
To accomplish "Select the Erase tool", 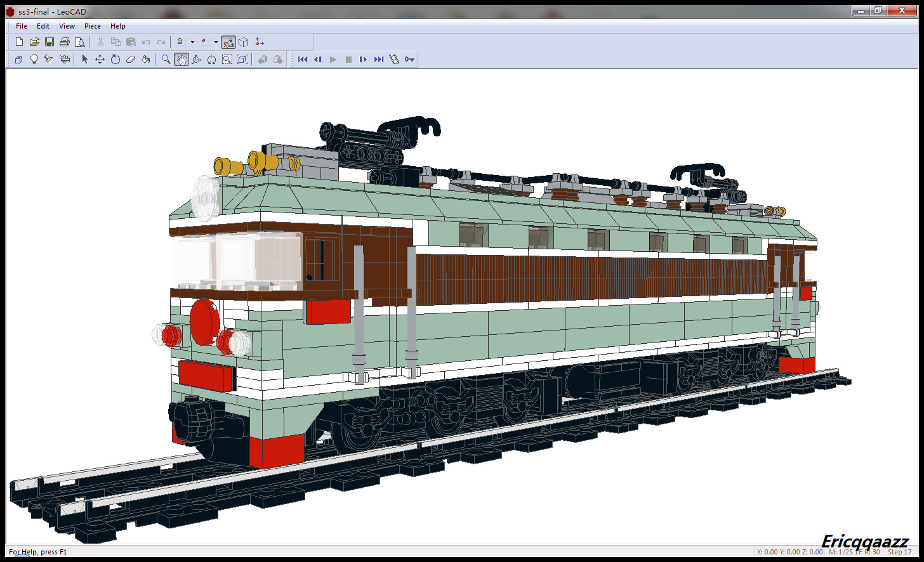I will 131,59.
